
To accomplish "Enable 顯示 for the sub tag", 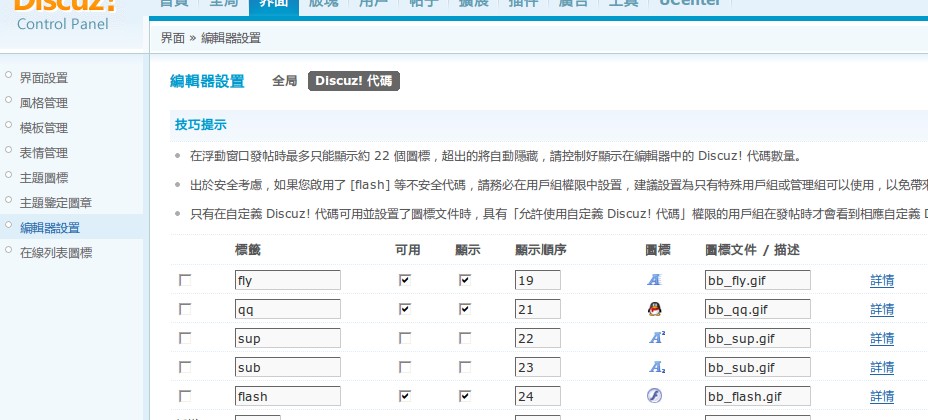I will coord(465,367).
